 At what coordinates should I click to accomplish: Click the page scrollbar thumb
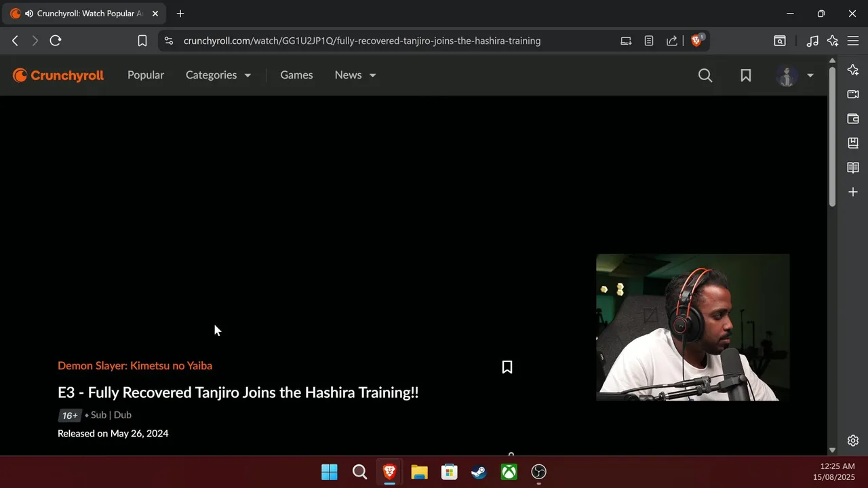(832, 136)
